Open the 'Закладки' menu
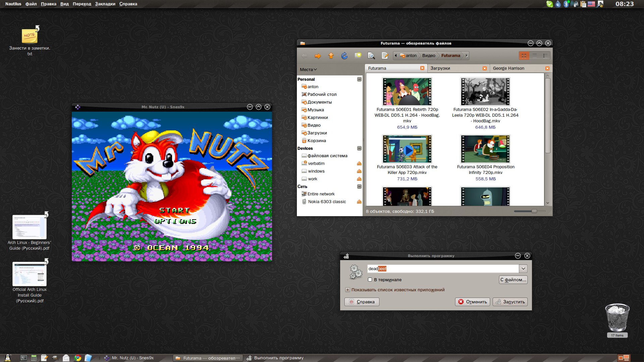 (x=105, y=4)
